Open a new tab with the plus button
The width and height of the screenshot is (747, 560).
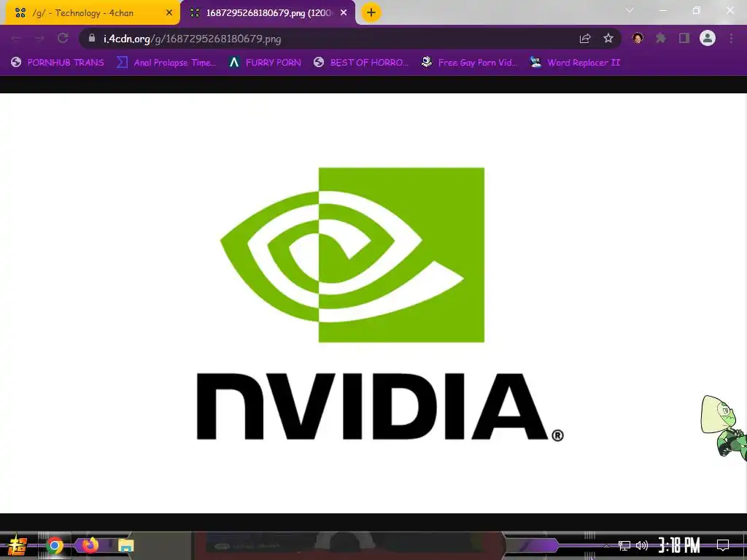coord(371,12)
